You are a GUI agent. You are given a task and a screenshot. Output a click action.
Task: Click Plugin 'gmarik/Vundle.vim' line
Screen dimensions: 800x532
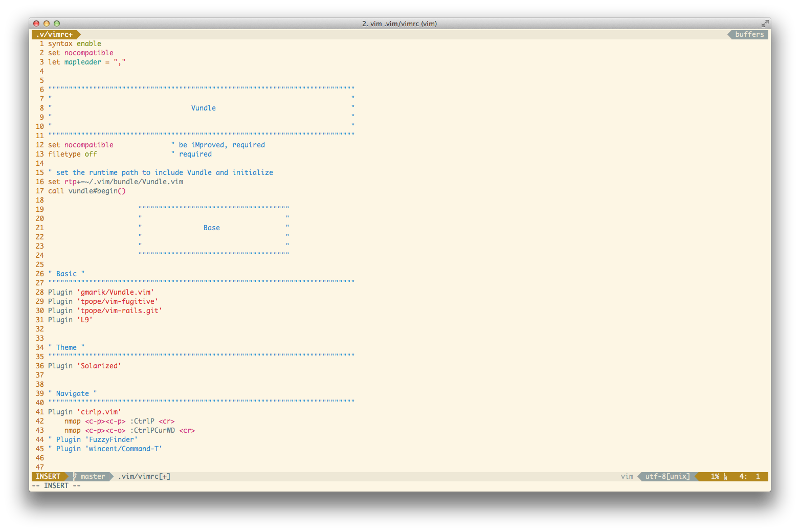101,292
